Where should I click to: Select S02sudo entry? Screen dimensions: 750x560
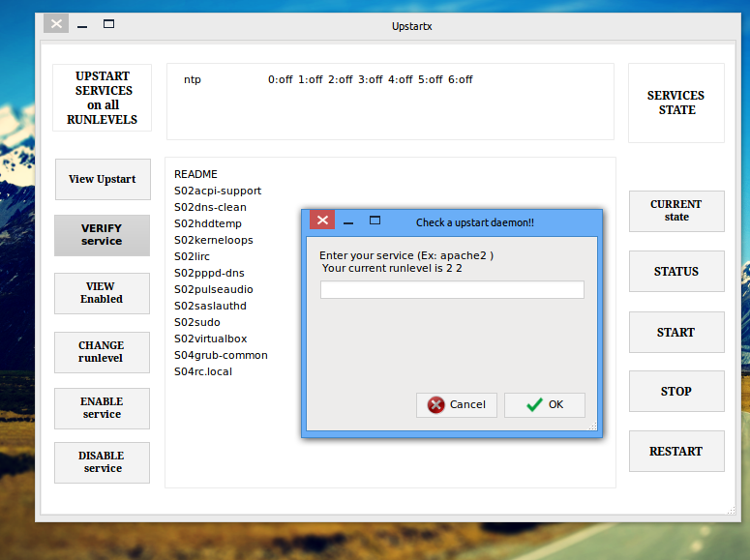pyautogui.click(x=197, y=322)
